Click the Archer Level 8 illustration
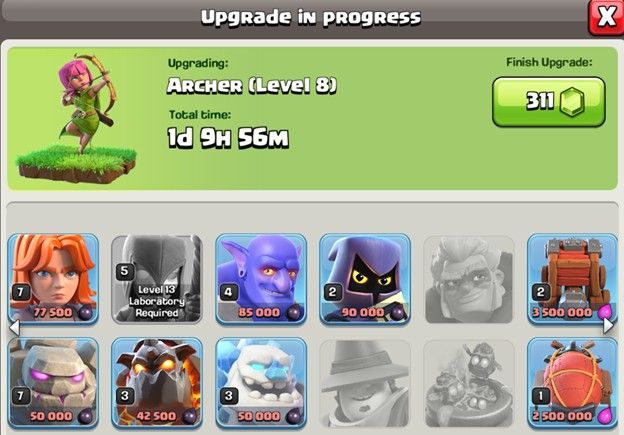Screen dimensions: 624x435 click(x=77, y=118)
